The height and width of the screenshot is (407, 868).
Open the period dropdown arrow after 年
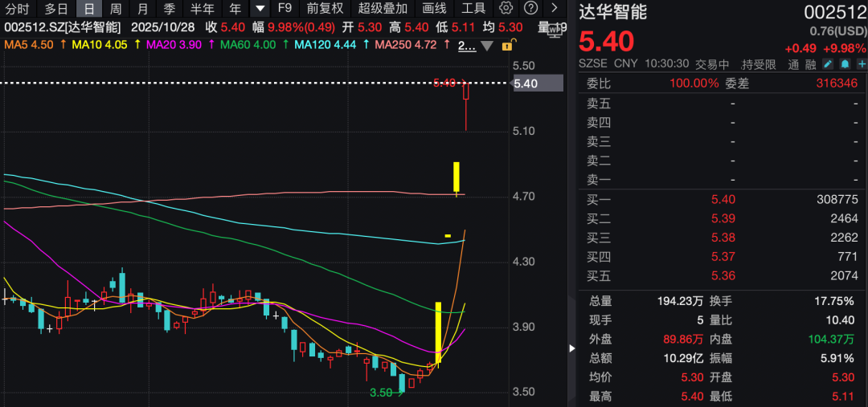260,9
